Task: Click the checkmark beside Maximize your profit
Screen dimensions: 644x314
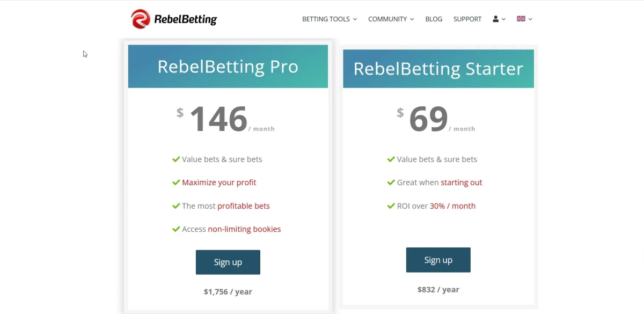Action: click(176, 182)
